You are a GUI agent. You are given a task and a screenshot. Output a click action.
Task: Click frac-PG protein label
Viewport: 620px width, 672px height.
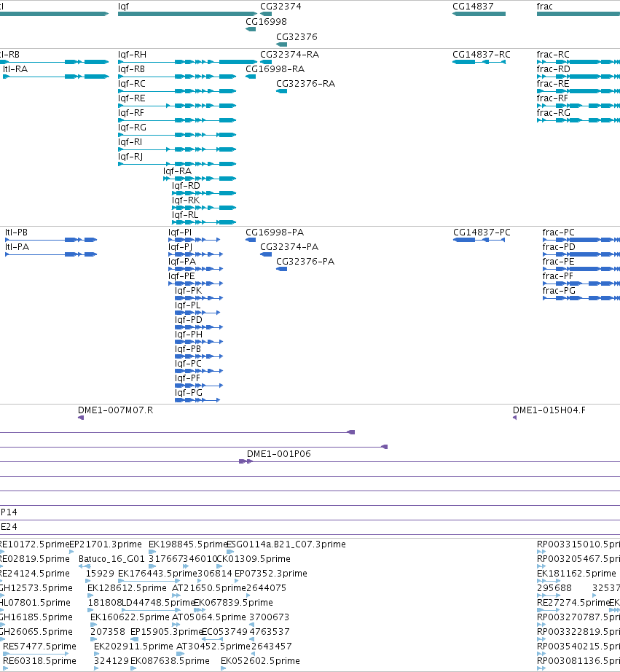559,291
